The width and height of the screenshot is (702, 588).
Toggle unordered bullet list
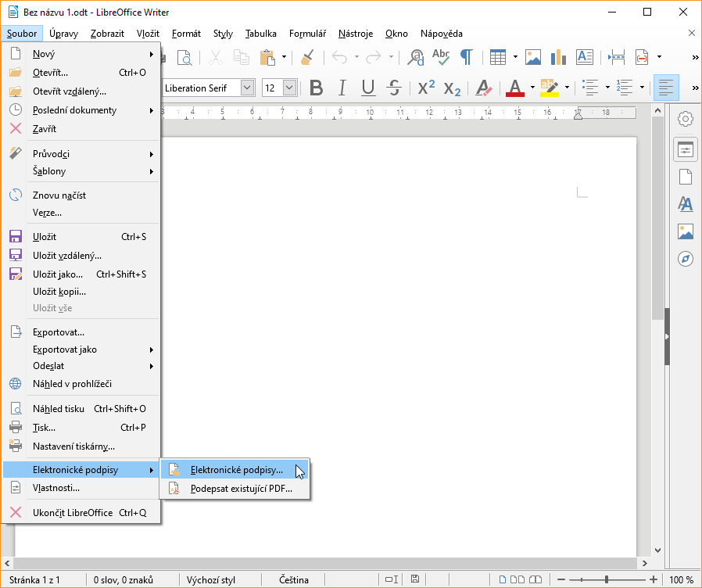pyautogui.click(x=590, y=88)
